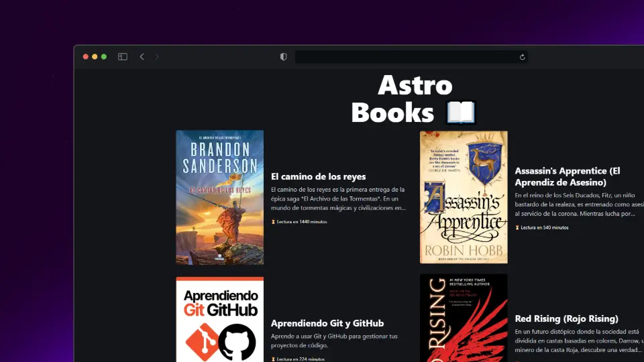Image resolution: width=644 pixels, height=362 pixels.
Task: Click the 'Aprende a usar Git' description
Action: tap(334, 341)
